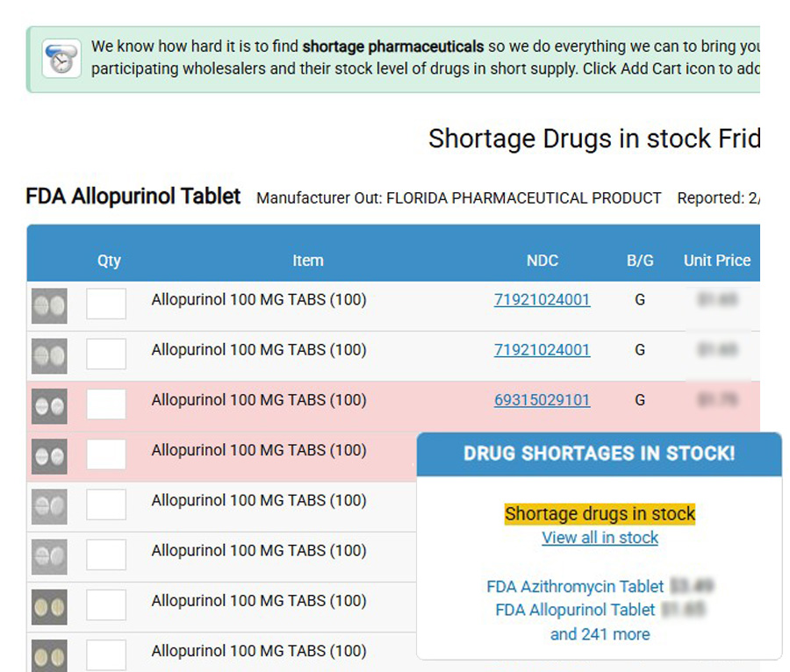Image resolution: width=790 pixels, height=672 pixels.
Task: Click the shortage clock icon in banner
Action: pyautogui.click(x=61, y=58)
